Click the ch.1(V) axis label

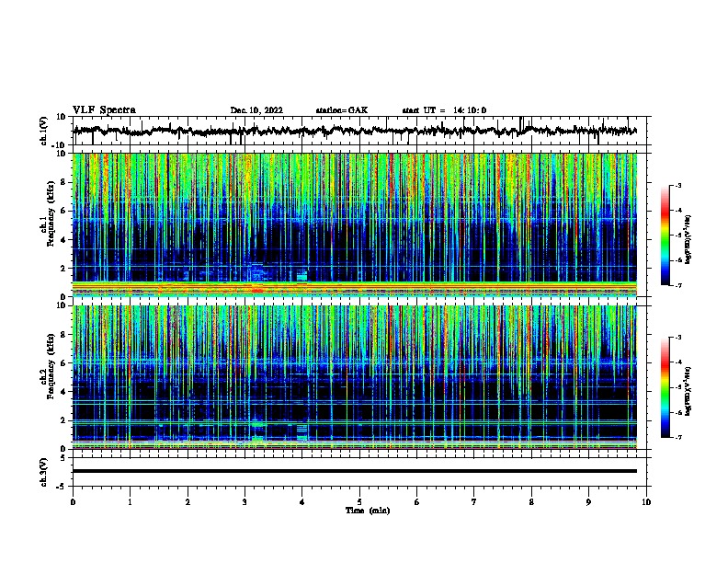(44, 131)
